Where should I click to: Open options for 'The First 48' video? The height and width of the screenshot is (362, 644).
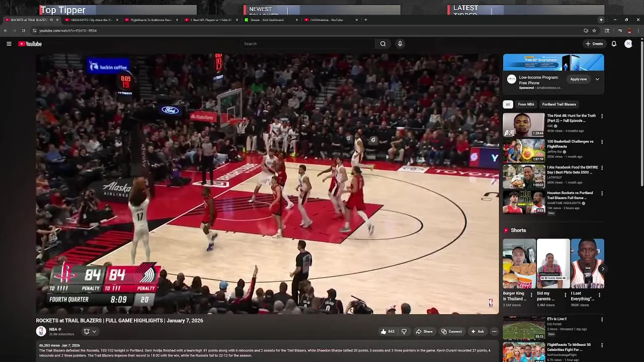coord(602,116)
